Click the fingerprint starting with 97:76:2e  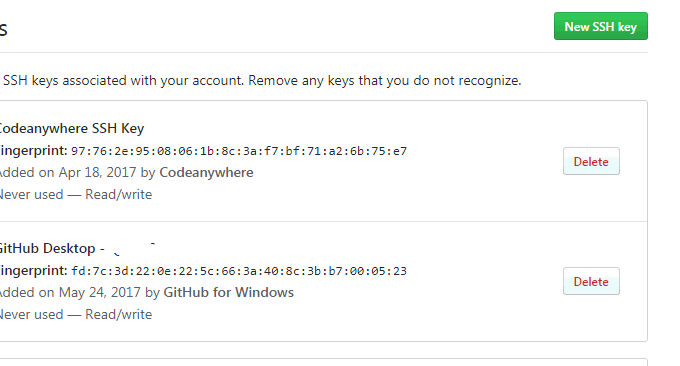[239, 151]
